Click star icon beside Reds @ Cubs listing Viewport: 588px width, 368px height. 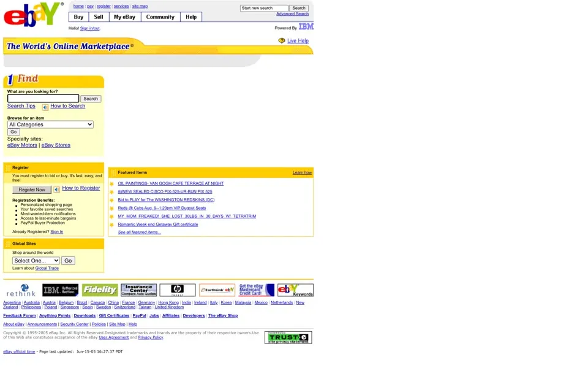pos(111,209)
